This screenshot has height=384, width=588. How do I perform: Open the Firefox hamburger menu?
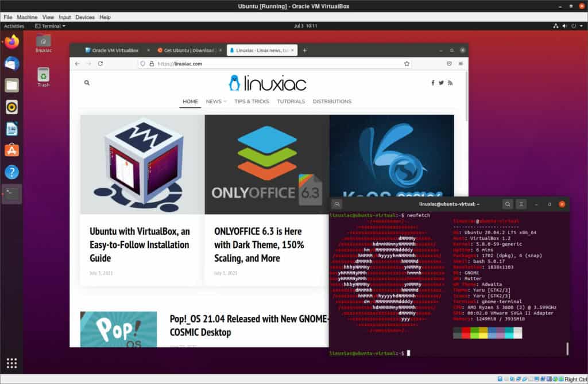click(461, 64)
